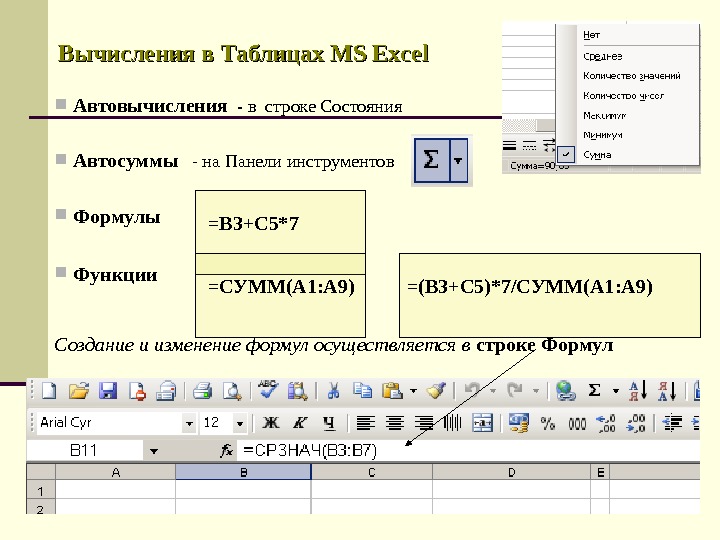Click Increase Decimal icon
Viewport: 720px width, 540px height.
(606, 423)
